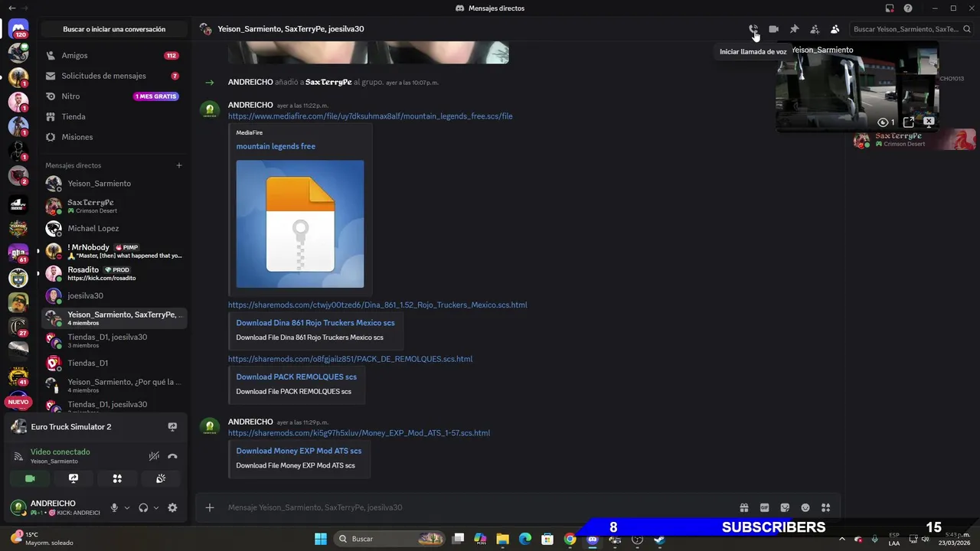
Task: Open DM with Michael Lopez
Action: [113, 228]
